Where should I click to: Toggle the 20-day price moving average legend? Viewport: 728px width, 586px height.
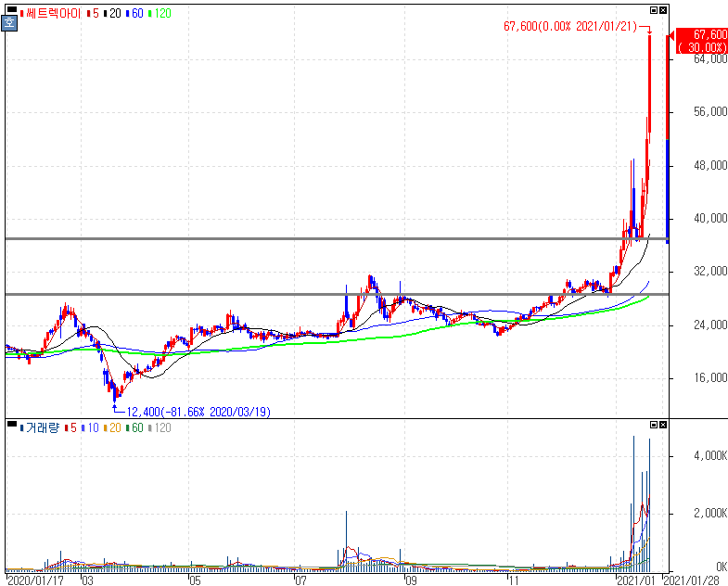pos(112,14)
